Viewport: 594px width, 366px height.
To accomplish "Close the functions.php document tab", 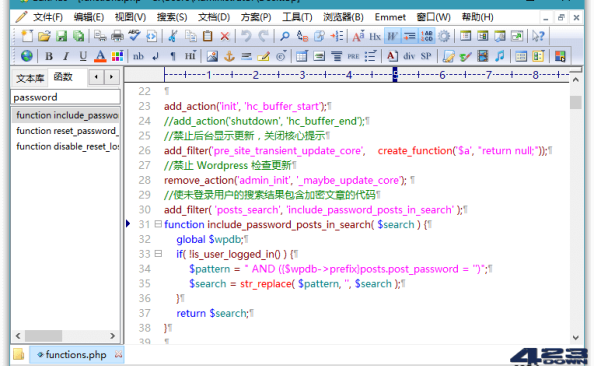I will tap(119, 354).
